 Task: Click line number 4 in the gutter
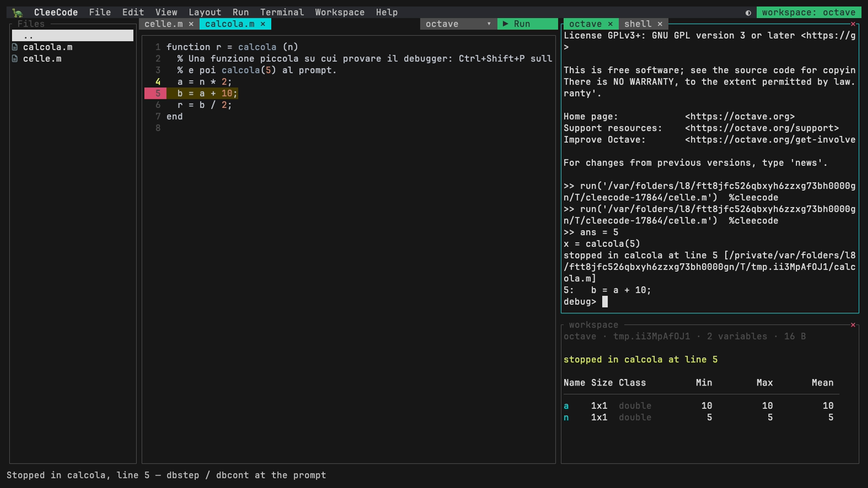coord(158,82)
